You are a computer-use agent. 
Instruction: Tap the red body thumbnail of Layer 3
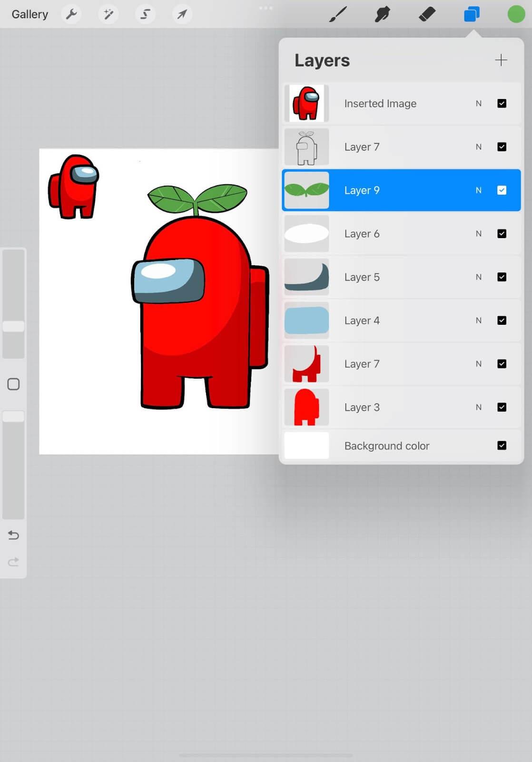click(x=306, y=407)
